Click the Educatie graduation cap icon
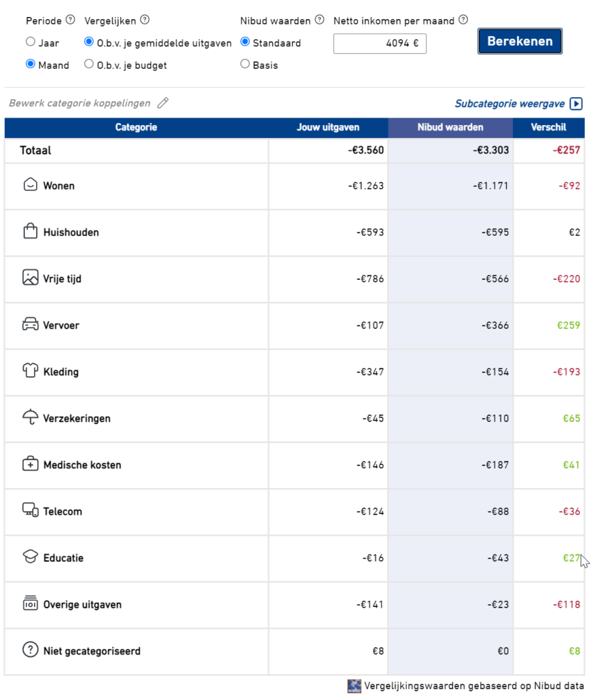 [30, 557]
